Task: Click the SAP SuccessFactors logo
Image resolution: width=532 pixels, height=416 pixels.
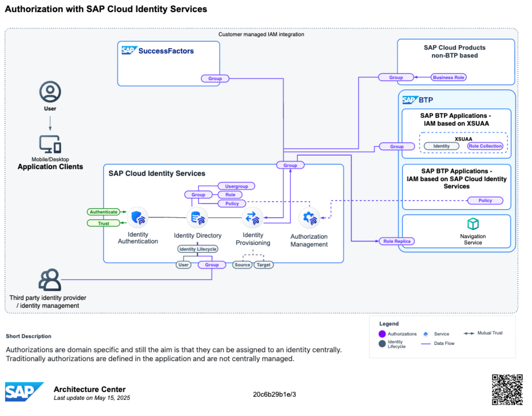Action: (157, 51)
